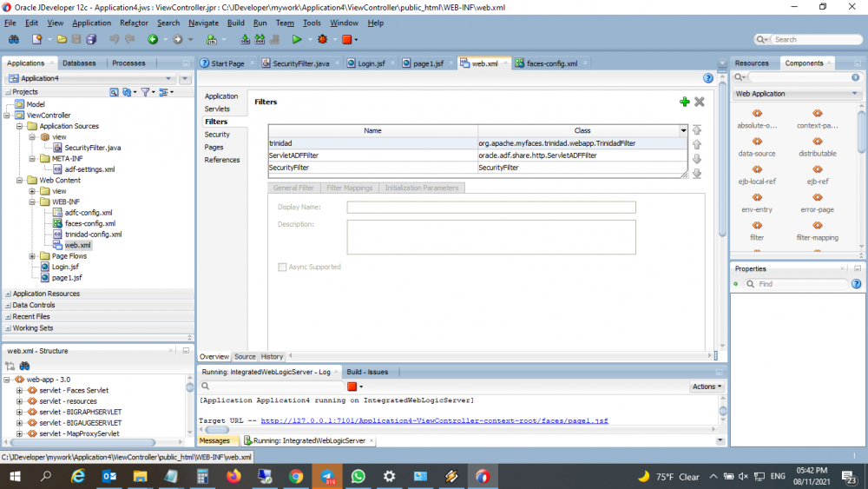Click the binoculars search icon in main toolbar
The width and height of the screenshot is (868, 489).
click(x=13, y=39)
